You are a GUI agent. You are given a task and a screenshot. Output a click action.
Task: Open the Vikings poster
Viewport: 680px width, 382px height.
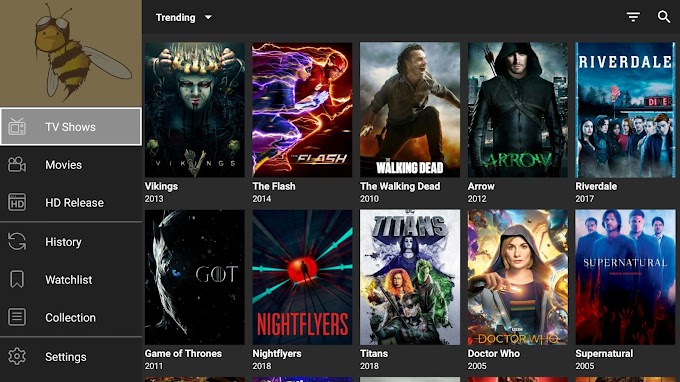195,110
